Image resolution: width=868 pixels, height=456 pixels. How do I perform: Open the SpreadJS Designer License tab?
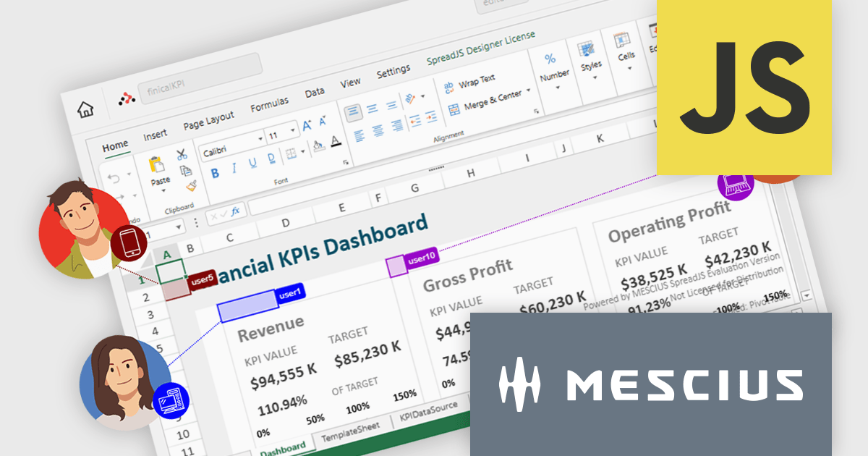click(x=480, y=48)
